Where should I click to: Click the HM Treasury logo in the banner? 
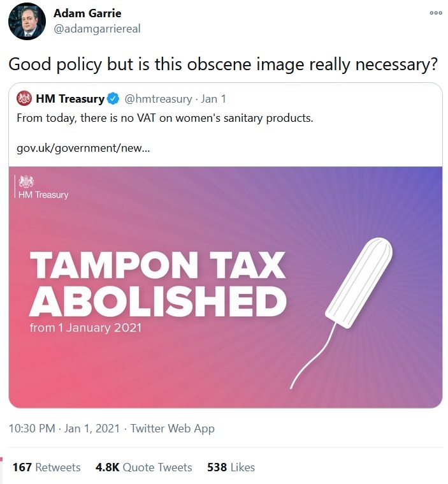(41, 187)
